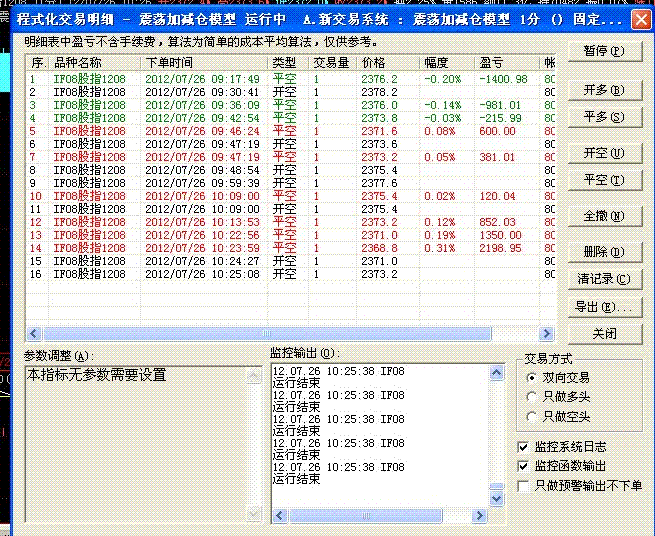Viewport: 655px width, 536px height.
Task: Click the window title bar text
Action: (320, 19)
